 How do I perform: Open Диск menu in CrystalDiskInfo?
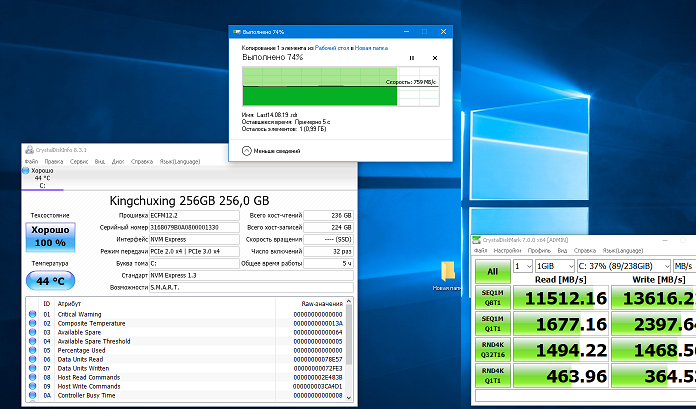tap(118, 161)
